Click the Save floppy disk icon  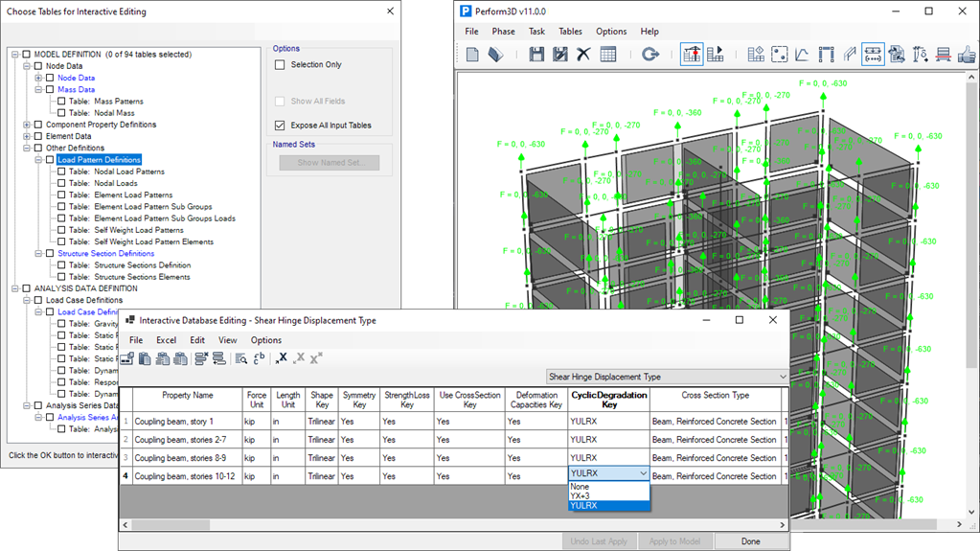pos(536,55)
